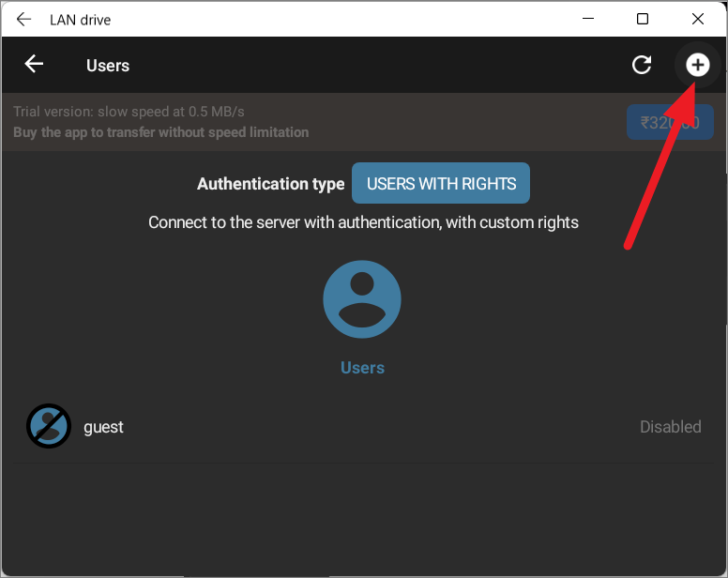This screenshot has height=578, width=728.
Task: Click the title bar back arrow
Action: (x=23, y=19)
